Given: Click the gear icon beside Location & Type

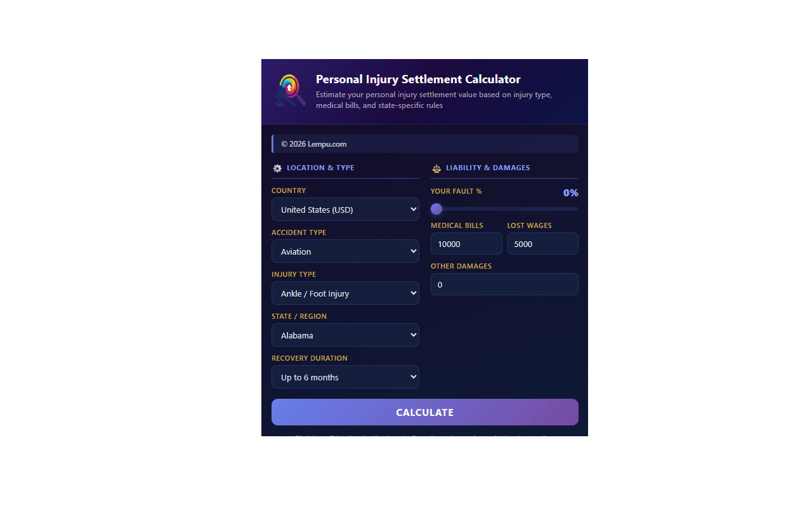Looking at the screenshot, I should tap(277, 168).
